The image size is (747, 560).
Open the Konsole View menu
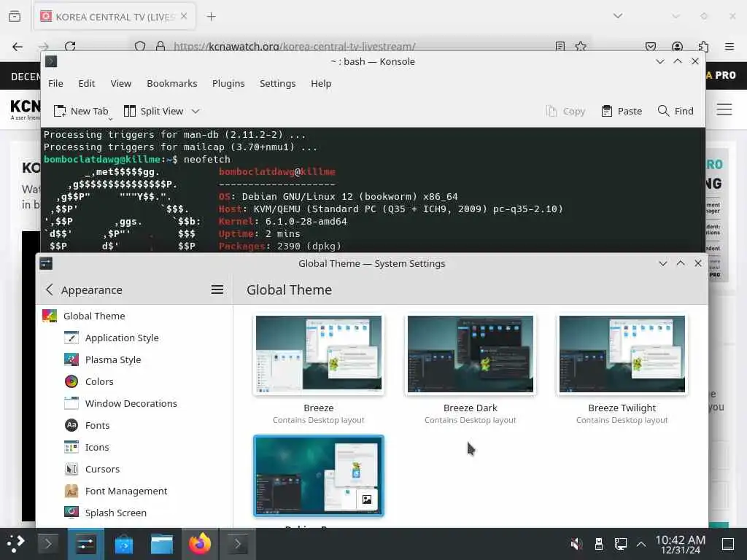tap(121, 83)
